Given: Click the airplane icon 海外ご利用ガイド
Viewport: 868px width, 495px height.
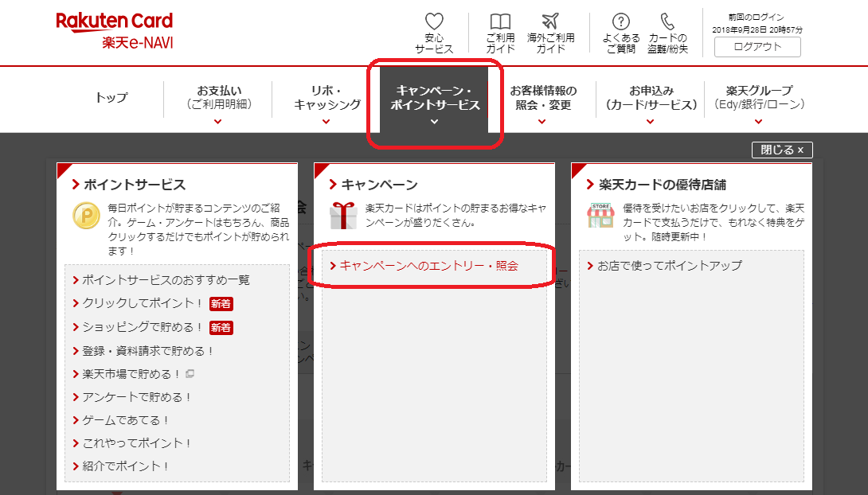Looking at the screenshot, I should coord(550,21).
